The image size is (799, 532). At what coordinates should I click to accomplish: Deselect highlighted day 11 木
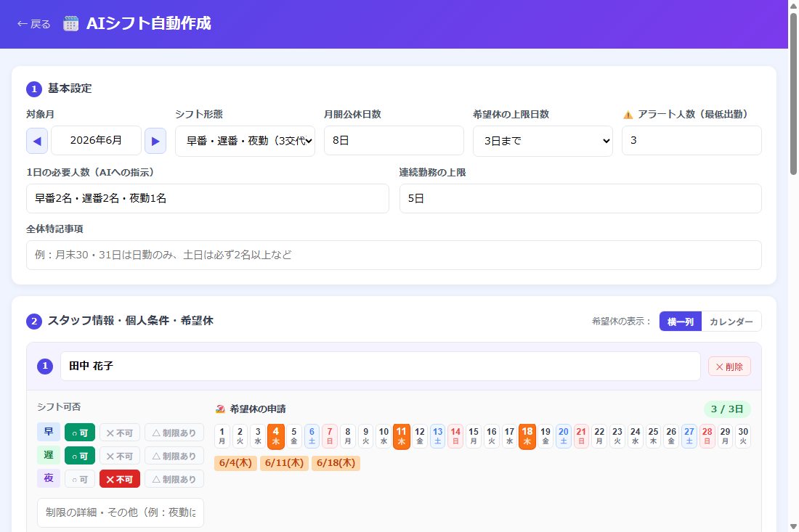click(x=402, y=436)
